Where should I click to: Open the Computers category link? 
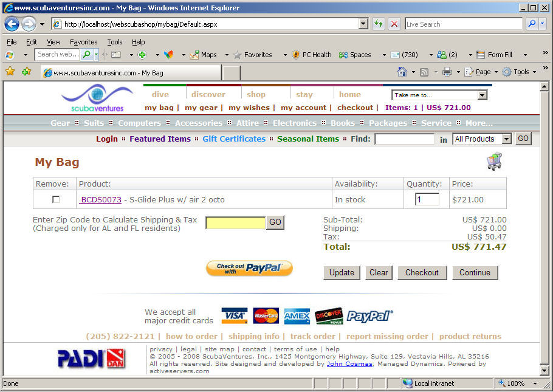[139, 123]
